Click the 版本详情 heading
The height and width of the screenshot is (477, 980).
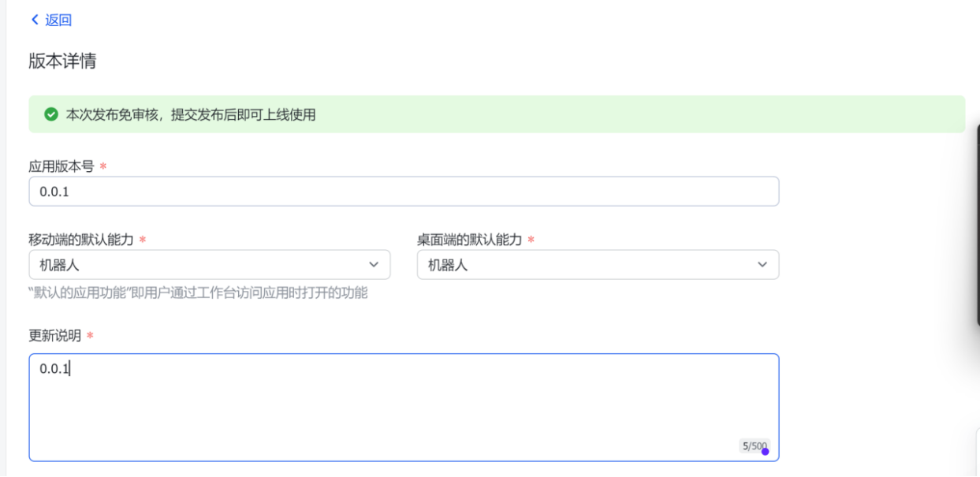pos(62,61)
